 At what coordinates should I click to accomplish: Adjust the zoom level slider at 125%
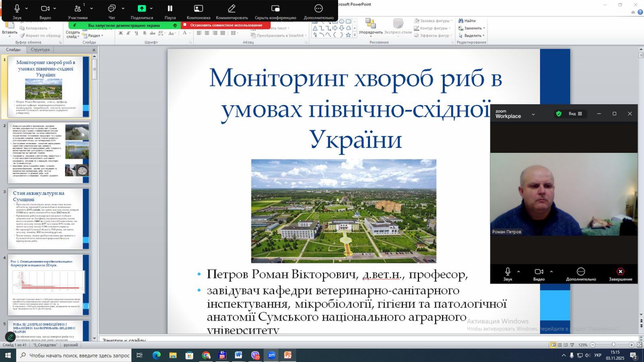[613, 345]
